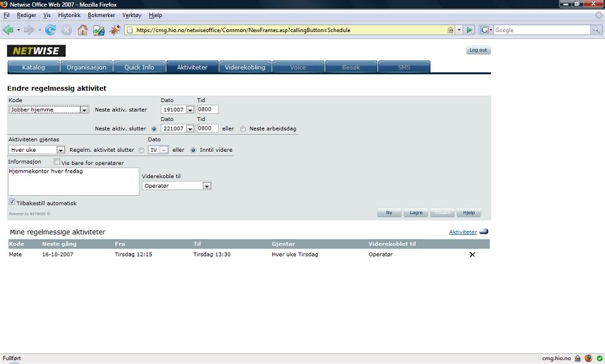Enable Vis bare for operatører checkbox
The image size is (605, 364).
57,162
